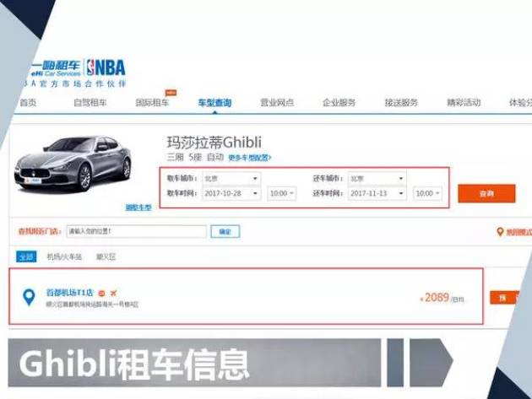
Task: Open the 取车城市 pickup city dropdown
Action: [231, 179]
